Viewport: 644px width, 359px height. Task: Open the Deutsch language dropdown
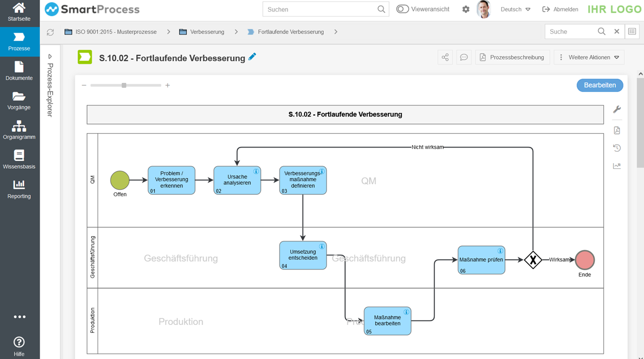click(x=515, y=9)
